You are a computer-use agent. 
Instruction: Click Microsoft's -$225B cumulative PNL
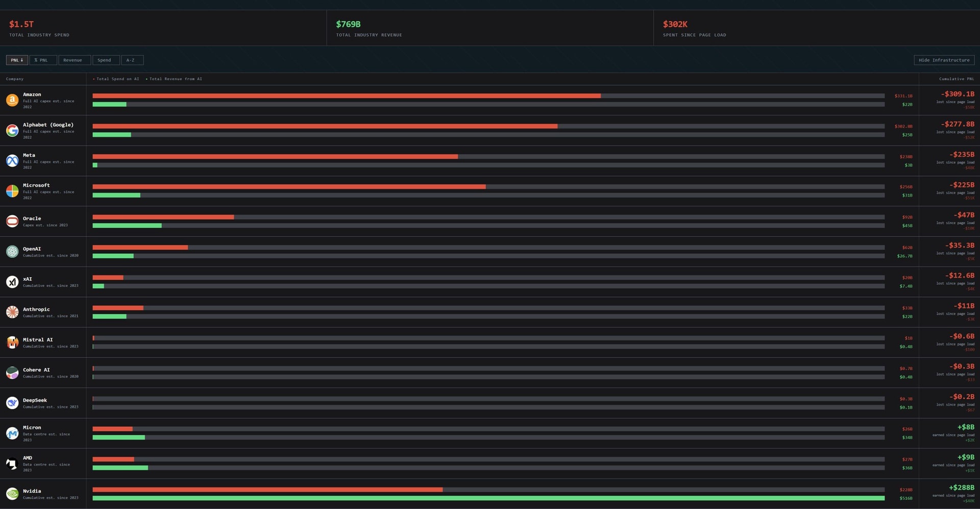(962, 185)
